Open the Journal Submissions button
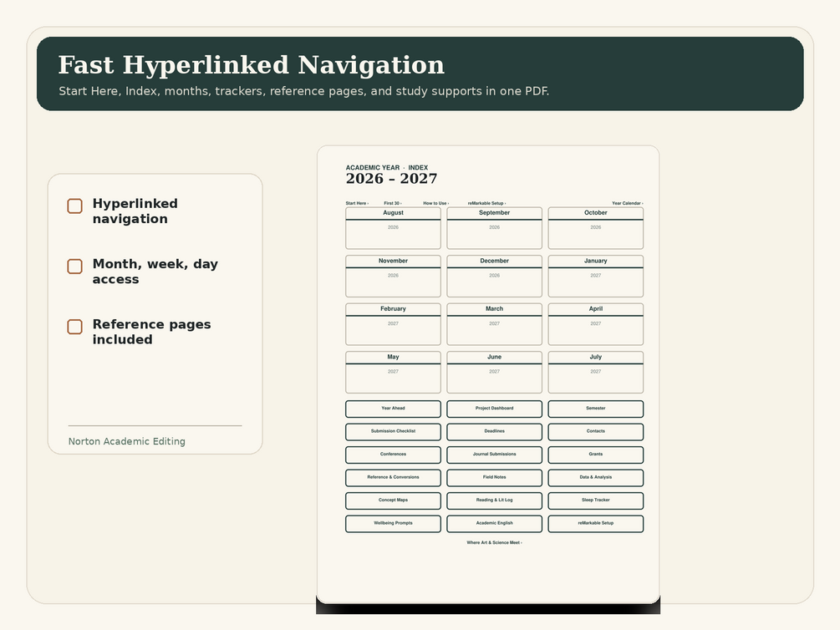Image resolution: width=840 pixels, height=630 pixels. click(x=495, y=455)
